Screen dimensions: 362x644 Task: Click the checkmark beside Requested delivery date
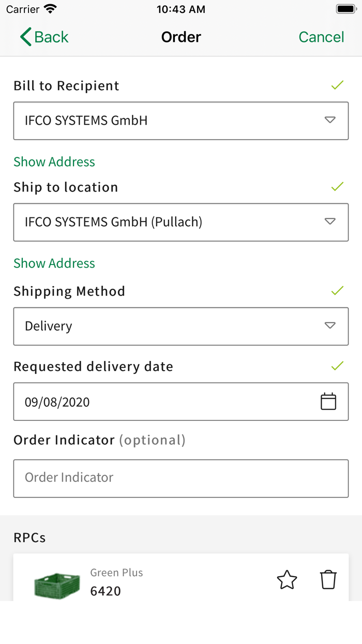337,365
